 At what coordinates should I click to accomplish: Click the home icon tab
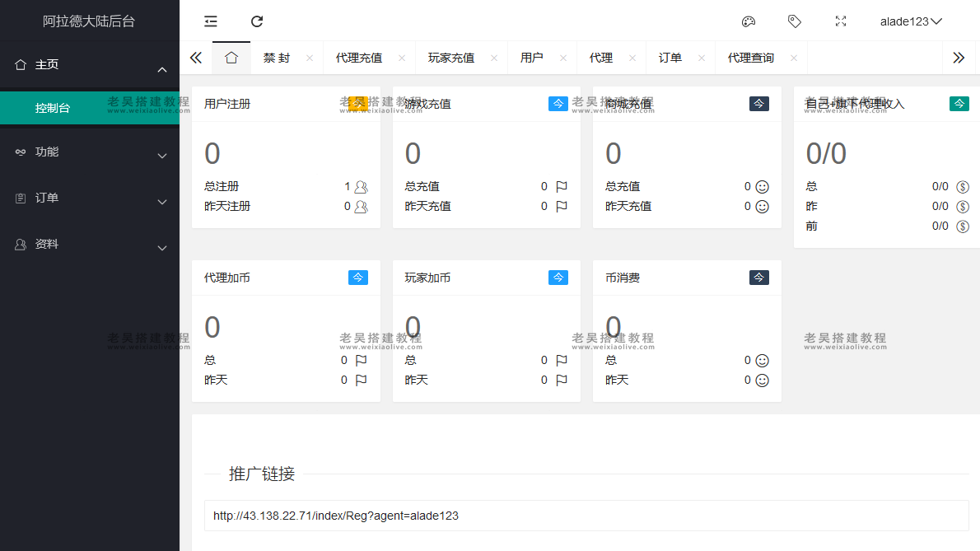tap(231, 58)
